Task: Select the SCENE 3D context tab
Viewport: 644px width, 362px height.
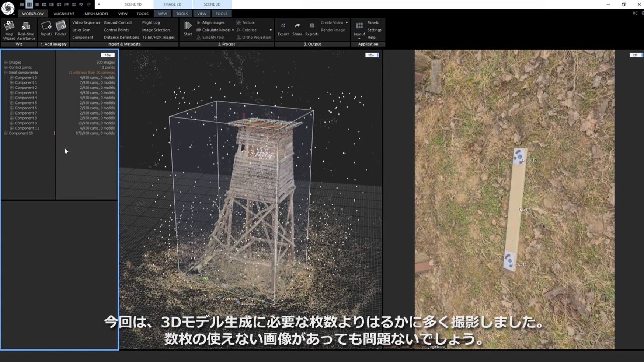Action: pos(212,4)
